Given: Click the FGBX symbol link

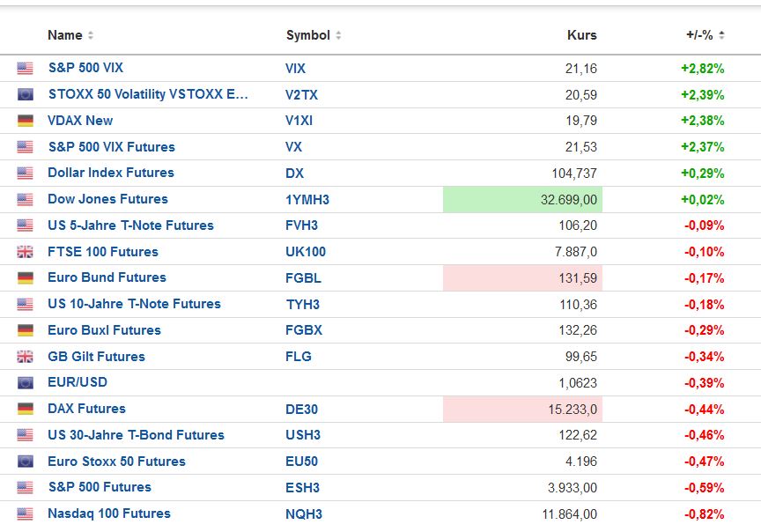Looking at the screenshot, I should click(x=304, y=330).
